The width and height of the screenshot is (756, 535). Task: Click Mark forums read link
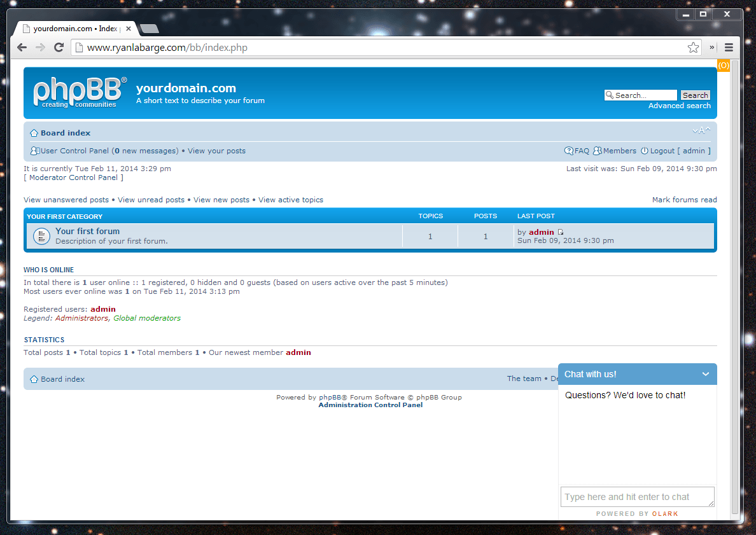tap(684, 200)
